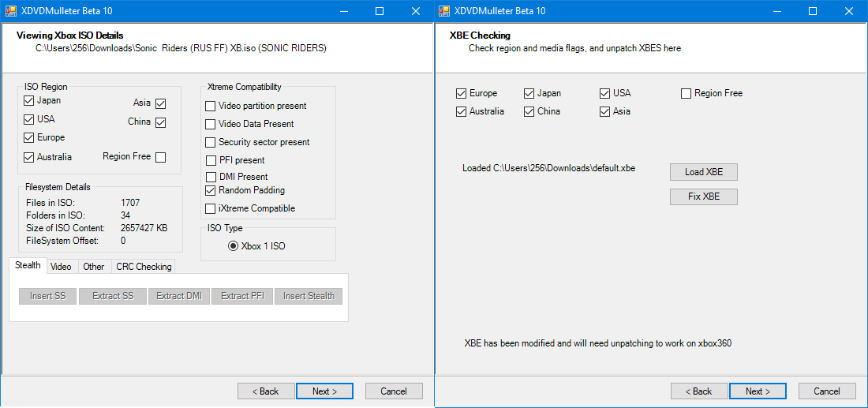This screenshot has height=408, width=868.
Task: Toggle Australia checkbox in XBE Checking window
Action: [x=461, y=112]
